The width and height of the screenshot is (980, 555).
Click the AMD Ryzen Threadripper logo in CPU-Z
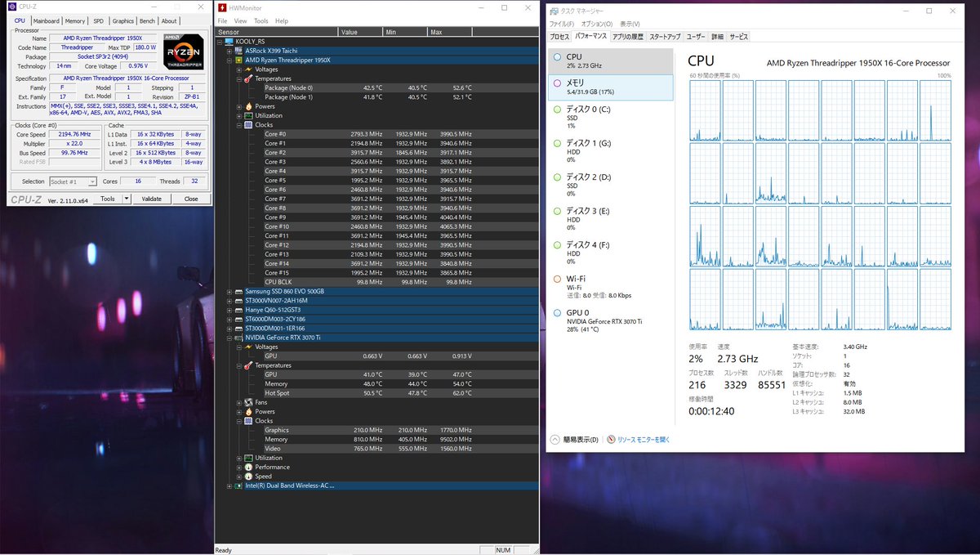click(184, 52)
